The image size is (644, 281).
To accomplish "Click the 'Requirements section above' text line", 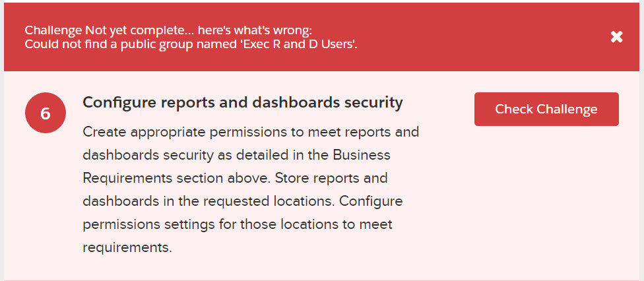I will click(x=235, y=178).
